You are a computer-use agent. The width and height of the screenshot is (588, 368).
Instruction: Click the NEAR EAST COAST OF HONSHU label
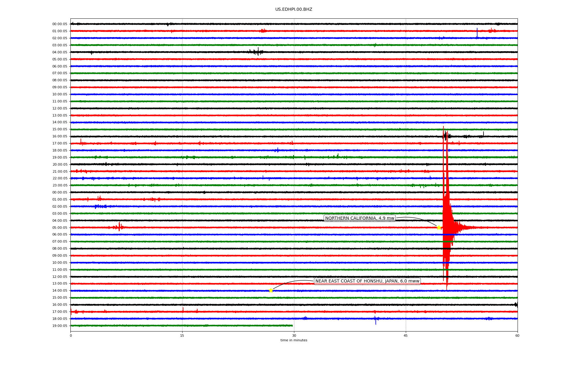[x=367, y=281]
